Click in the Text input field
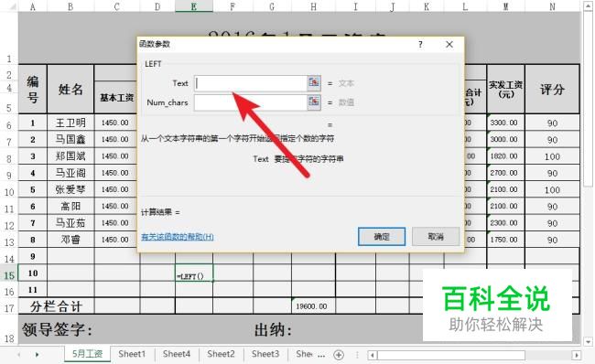 tap(251, 83)
